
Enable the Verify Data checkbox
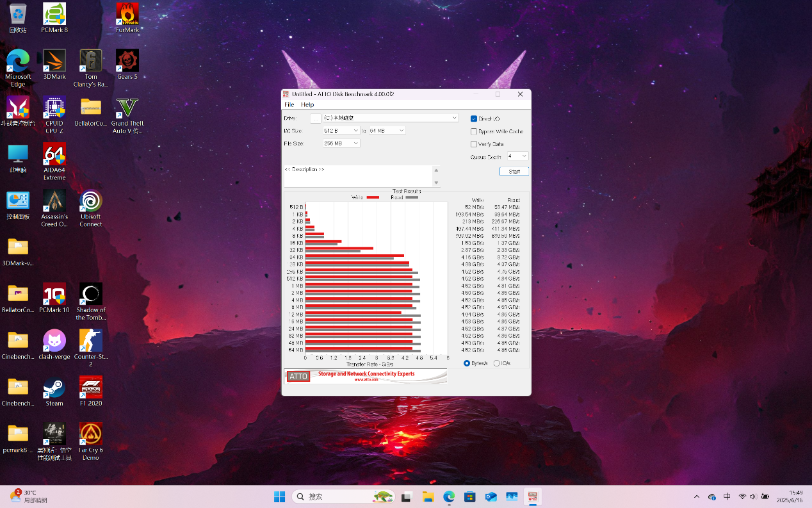(474, 144)
